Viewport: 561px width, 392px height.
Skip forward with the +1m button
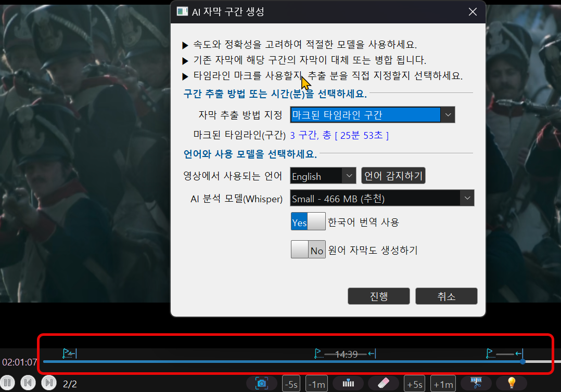(443, 384)
